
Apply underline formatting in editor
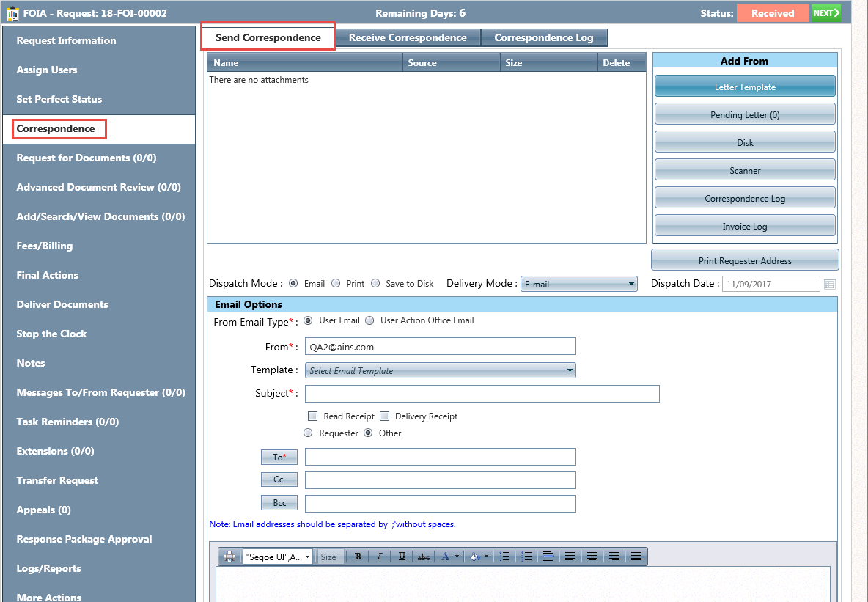pos(402,557)
